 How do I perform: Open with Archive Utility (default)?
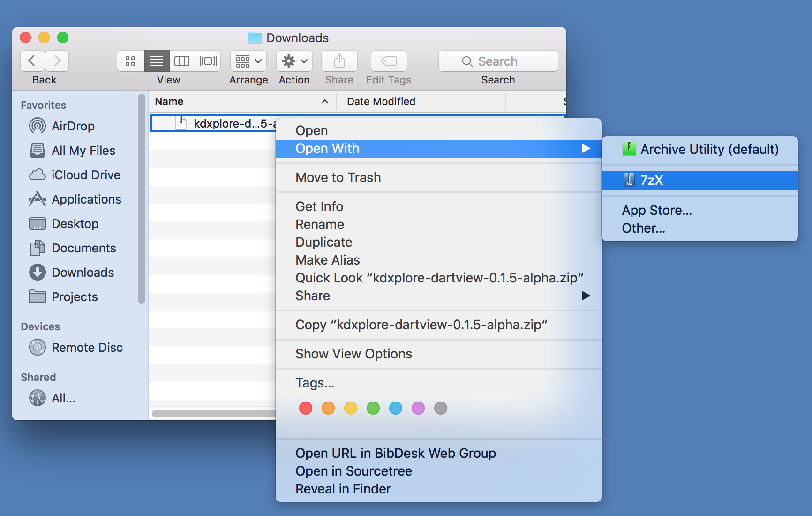pyautogui.click(x=700, y=149)
